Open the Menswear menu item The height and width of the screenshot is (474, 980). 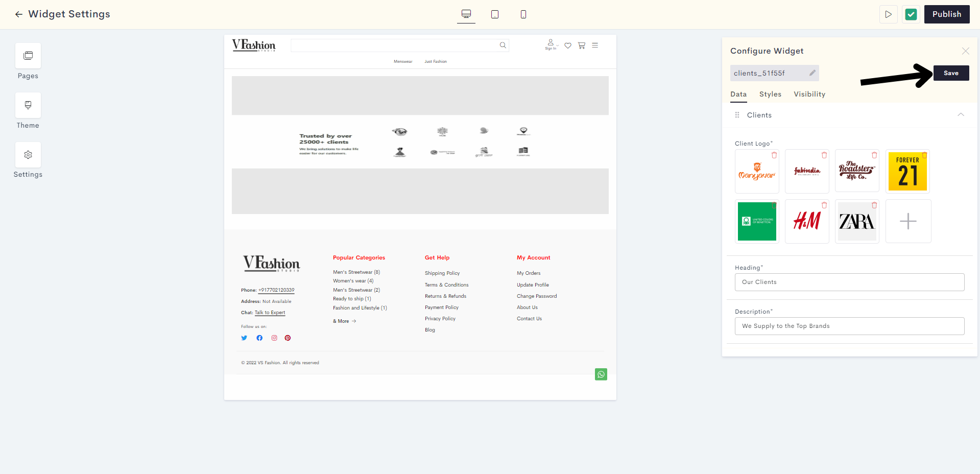pyautogui.click(x=403, y=61)
